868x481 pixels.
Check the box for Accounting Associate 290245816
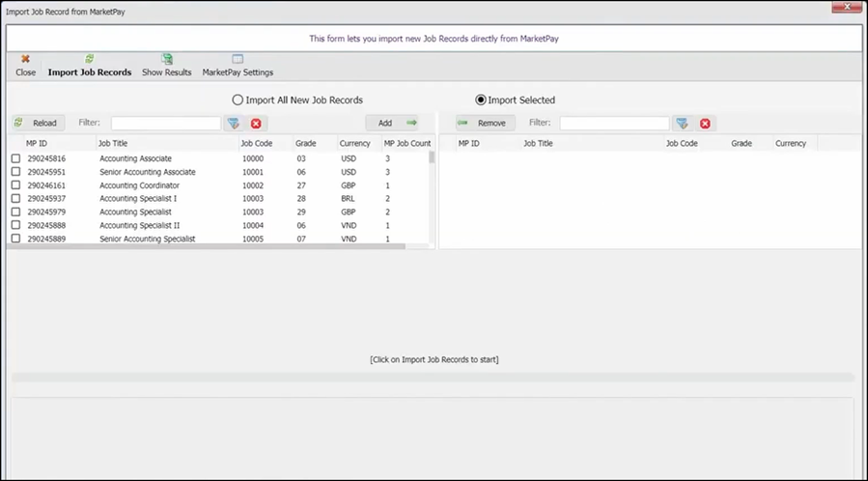click(15, 158)
